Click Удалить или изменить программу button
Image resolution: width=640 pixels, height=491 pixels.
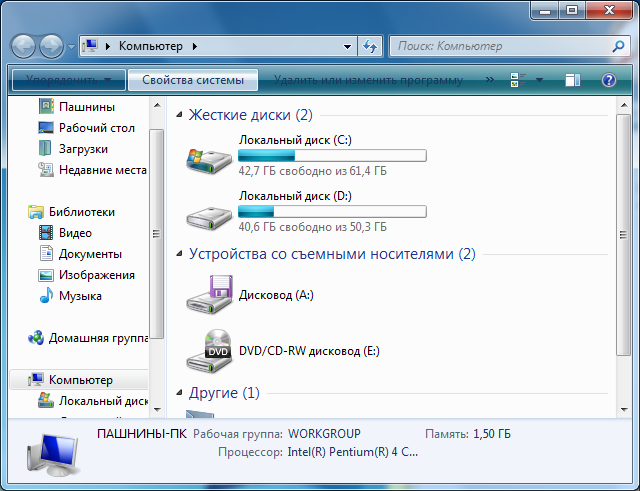[368, 80]
